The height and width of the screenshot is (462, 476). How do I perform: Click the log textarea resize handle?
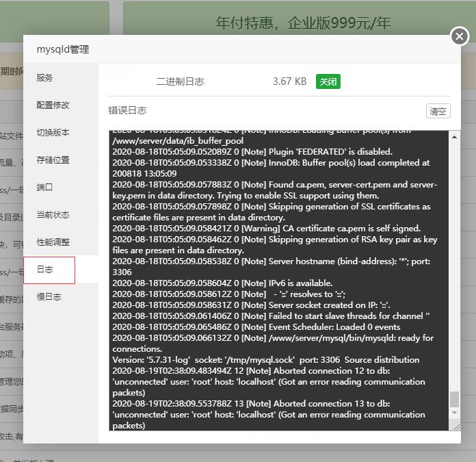click(457, 426)
